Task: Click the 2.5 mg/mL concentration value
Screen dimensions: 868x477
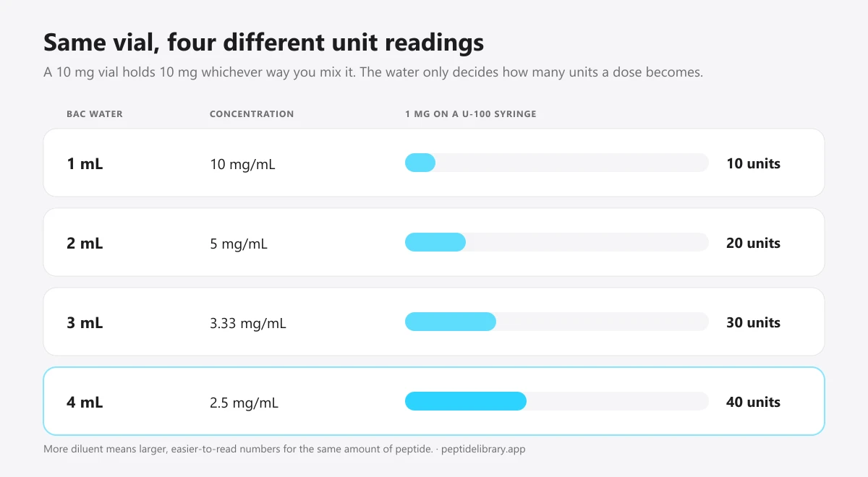Action: (244, 403)
